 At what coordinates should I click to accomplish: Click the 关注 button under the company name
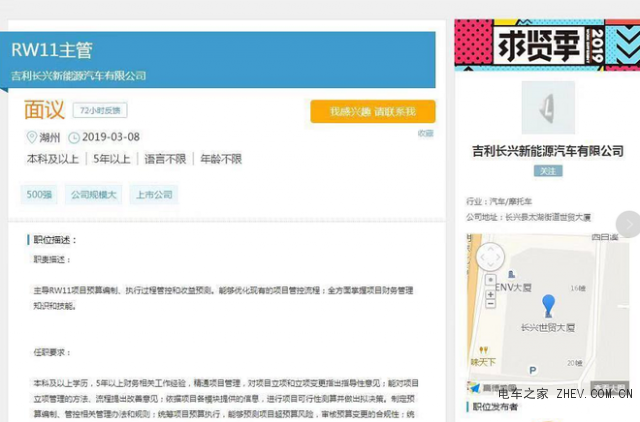pos(548,171)
